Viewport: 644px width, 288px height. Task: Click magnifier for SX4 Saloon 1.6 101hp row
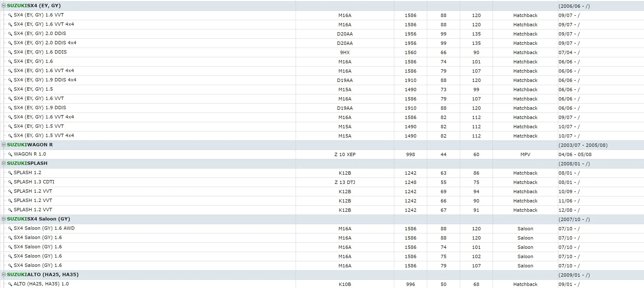point(10,247)
